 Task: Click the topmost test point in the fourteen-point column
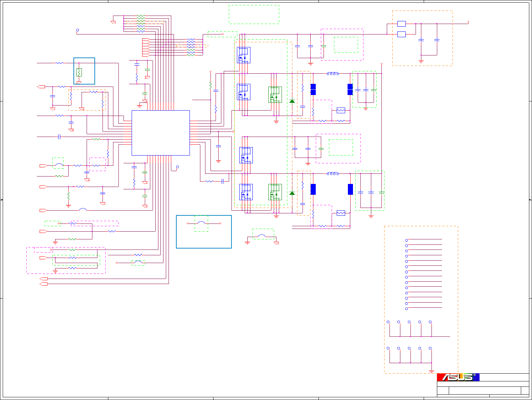coord(406,240)
